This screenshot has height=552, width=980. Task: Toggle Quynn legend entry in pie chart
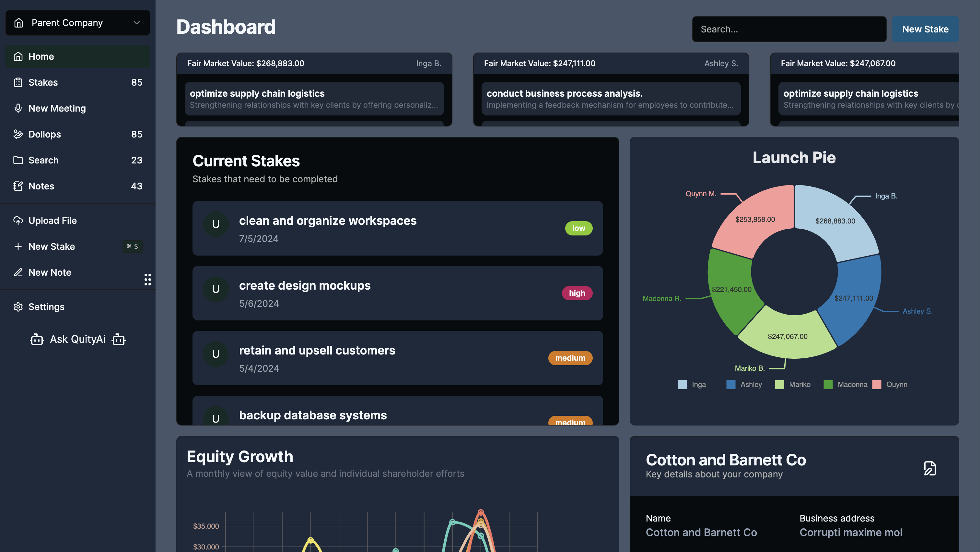click(x=890, y=385)
